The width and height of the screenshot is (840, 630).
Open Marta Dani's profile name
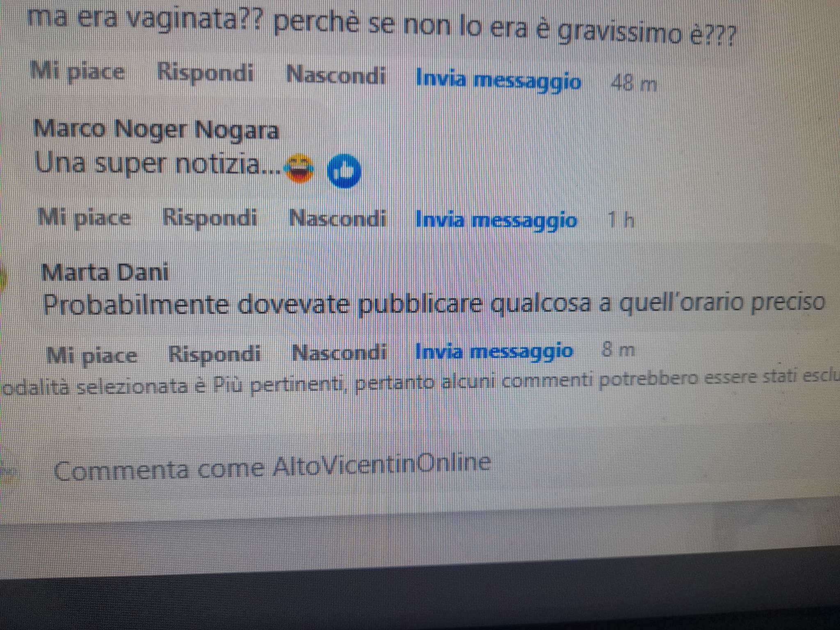(x=105, y=273)
